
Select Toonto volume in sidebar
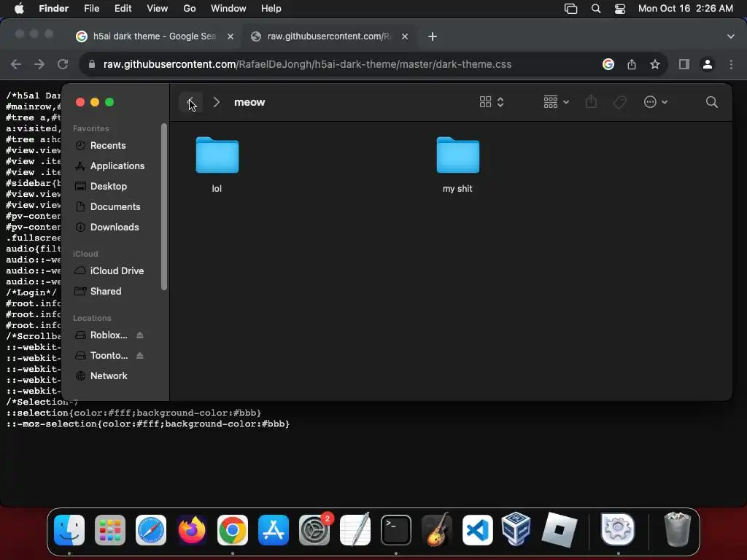click(x=109, y=356)
